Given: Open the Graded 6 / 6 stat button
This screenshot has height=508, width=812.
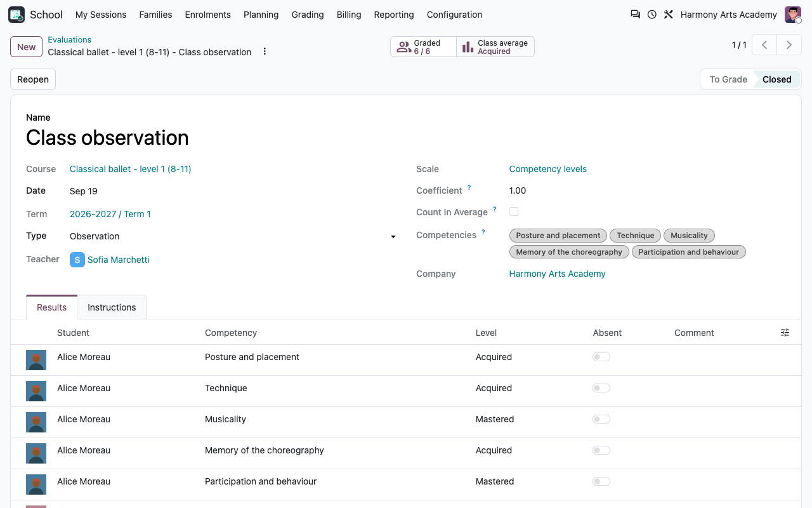Looking at the screenshot, I should (423, 47).
